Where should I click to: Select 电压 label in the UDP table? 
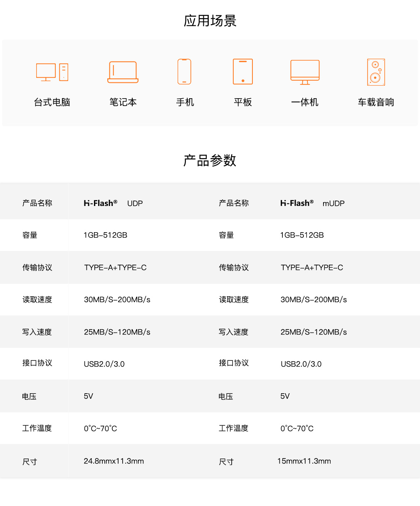(x=29, y=397)
